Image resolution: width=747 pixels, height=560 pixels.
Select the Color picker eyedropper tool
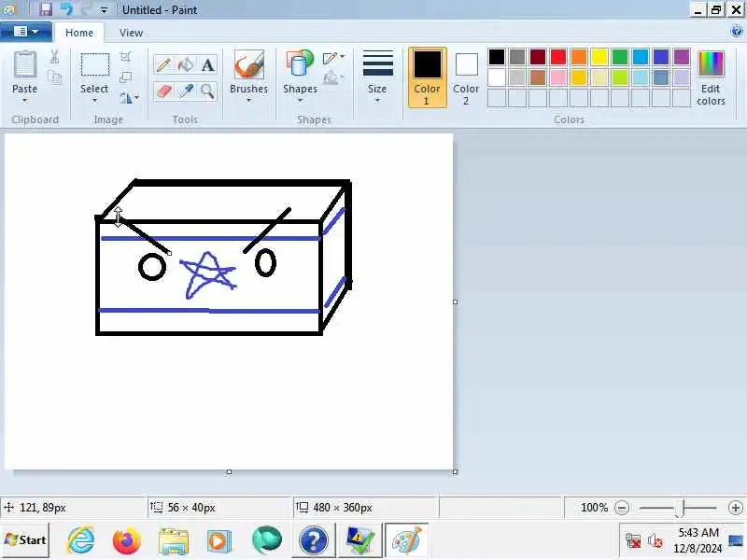point(185,91)
